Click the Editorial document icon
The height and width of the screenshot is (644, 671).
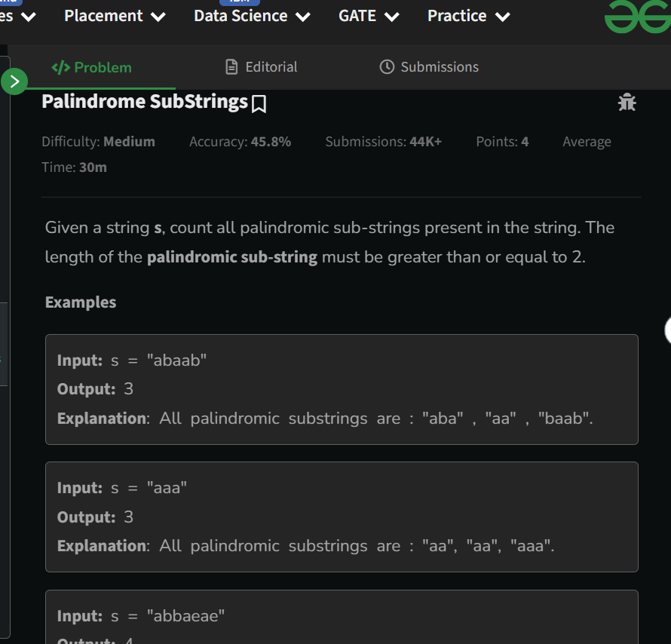coord(231,67)
